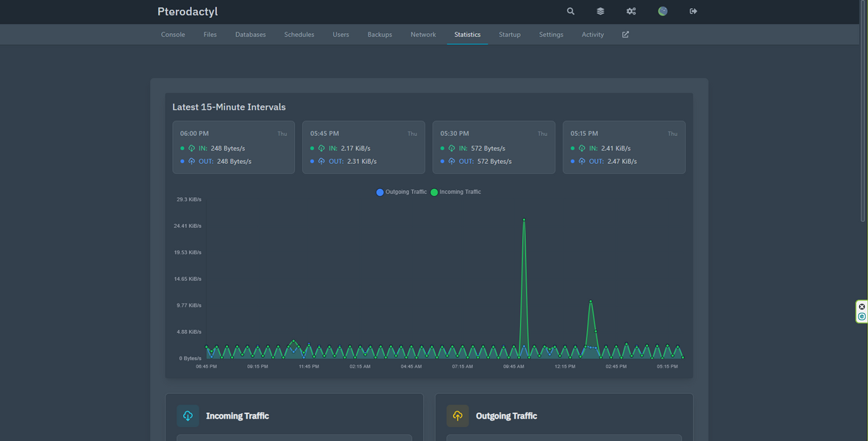Click the "05:15 PM" card time heading

pos(585,133)
